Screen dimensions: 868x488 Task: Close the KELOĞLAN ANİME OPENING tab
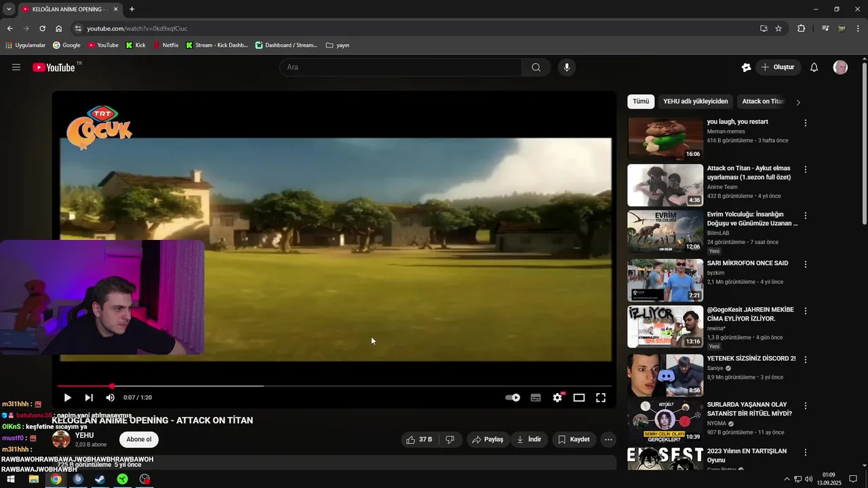(x=115, y=9)
